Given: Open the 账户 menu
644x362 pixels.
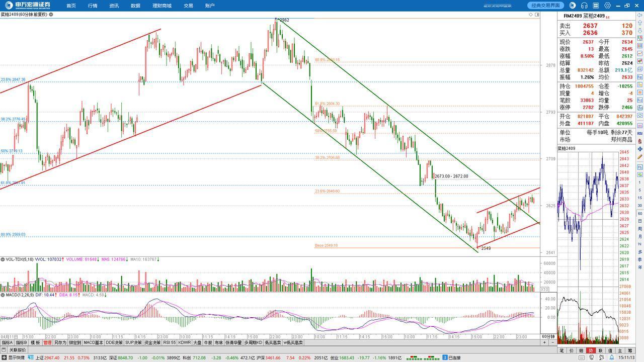Looking at the screenshot, I should [210, 6].
